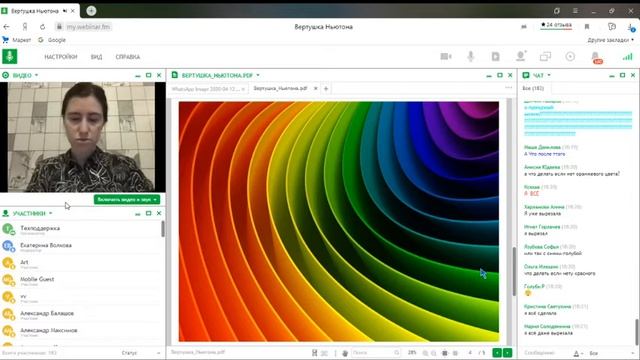Open the Маркет bookmark

point(17,40)
